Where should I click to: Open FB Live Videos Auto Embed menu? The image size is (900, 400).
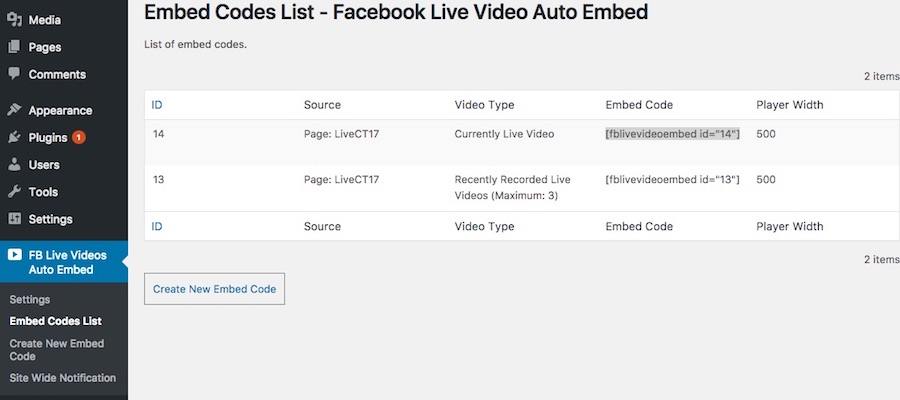tap(67, 262)
